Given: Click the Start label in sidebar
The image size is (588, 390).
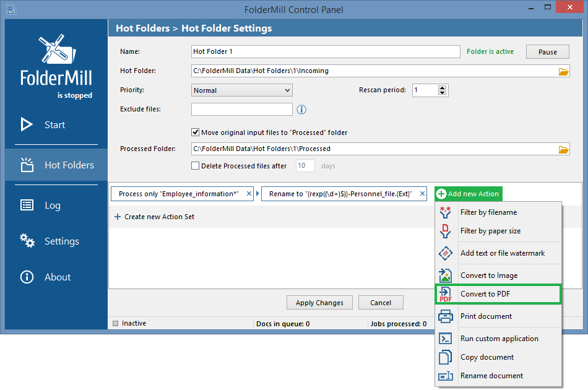Looking at the screenshot, I should (x=54, y=125).
